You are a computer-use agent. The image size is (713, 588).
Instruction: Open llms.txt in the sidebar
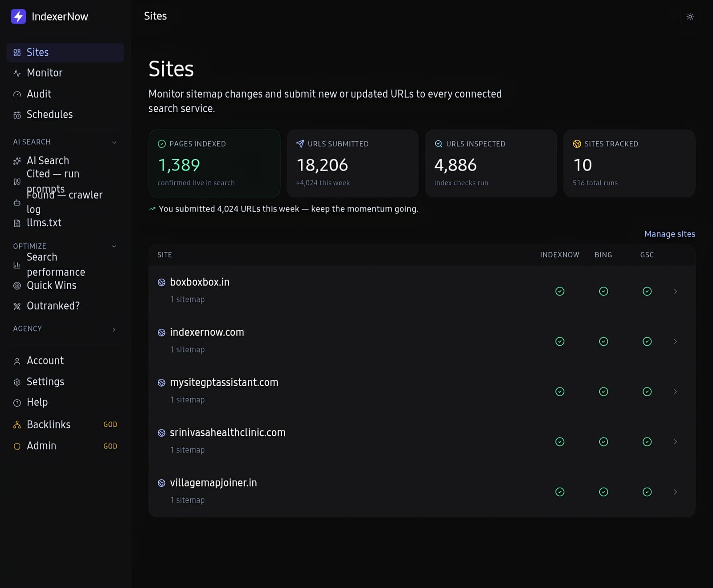[66, 223]
